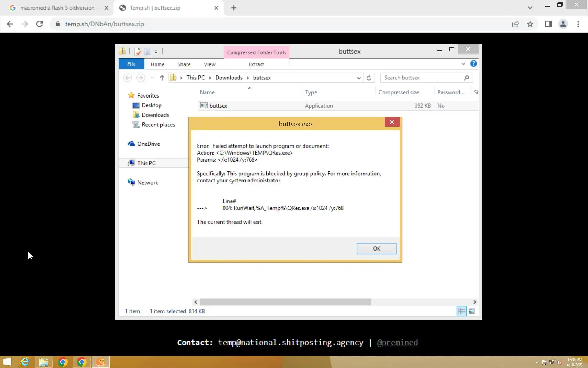Image resolution: width=588 pixels, height=368 pixels.
Task: Click the browser back arrow
Action: click(10, 24)
